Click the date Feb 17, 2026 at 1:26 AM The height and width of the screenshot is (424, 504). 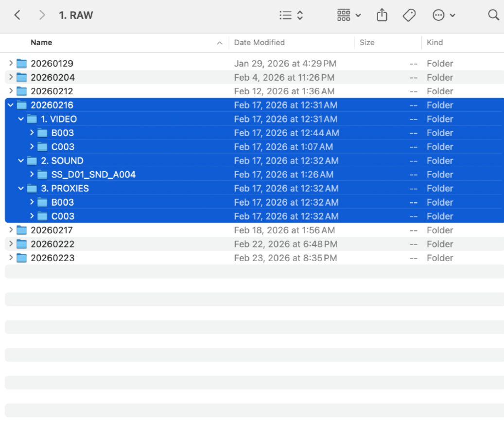coord(284,174)
